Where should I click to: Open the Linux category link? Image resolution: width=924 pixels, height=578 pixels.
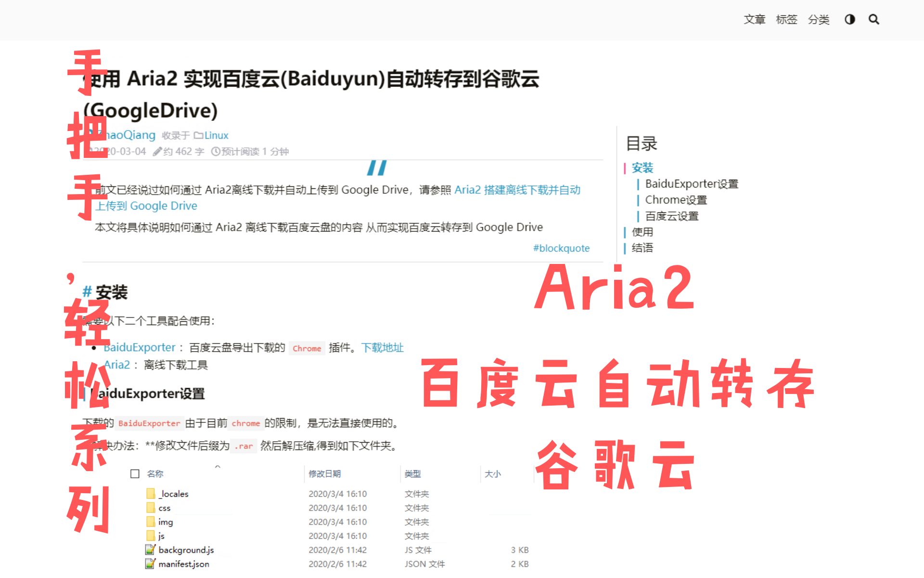[x=217, y=135]
